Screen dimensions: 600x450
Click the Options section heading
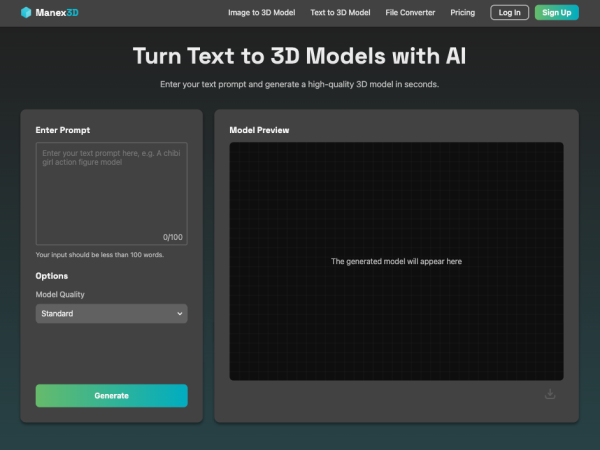coord(52,275)
